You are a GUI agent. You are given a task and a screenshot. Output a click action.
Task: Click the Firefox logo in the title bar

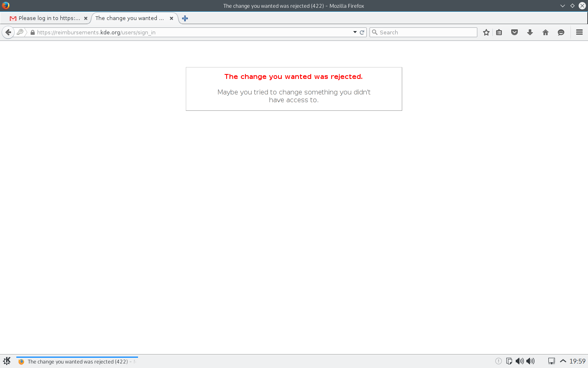(6, 6)
